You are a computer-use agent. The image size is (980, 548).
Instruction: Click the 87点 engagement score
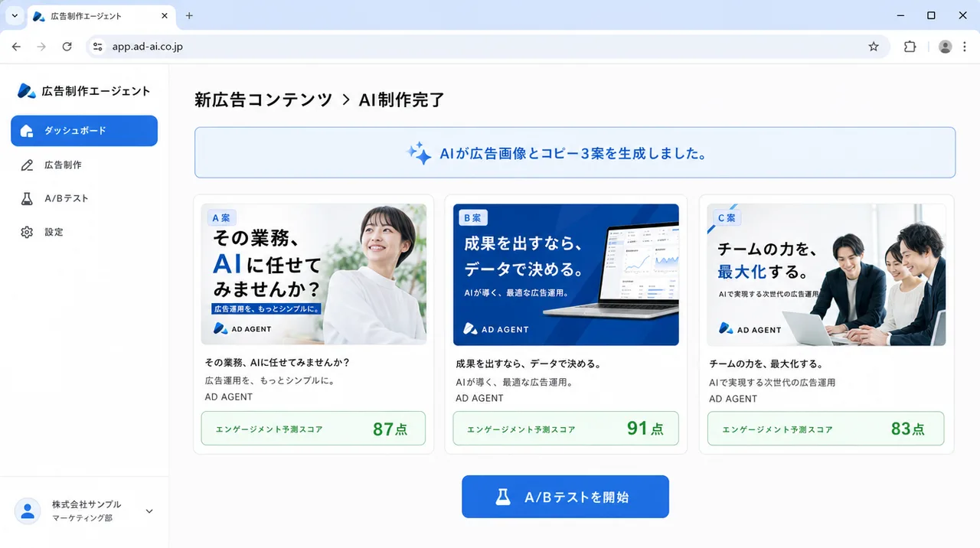(390, 429)
